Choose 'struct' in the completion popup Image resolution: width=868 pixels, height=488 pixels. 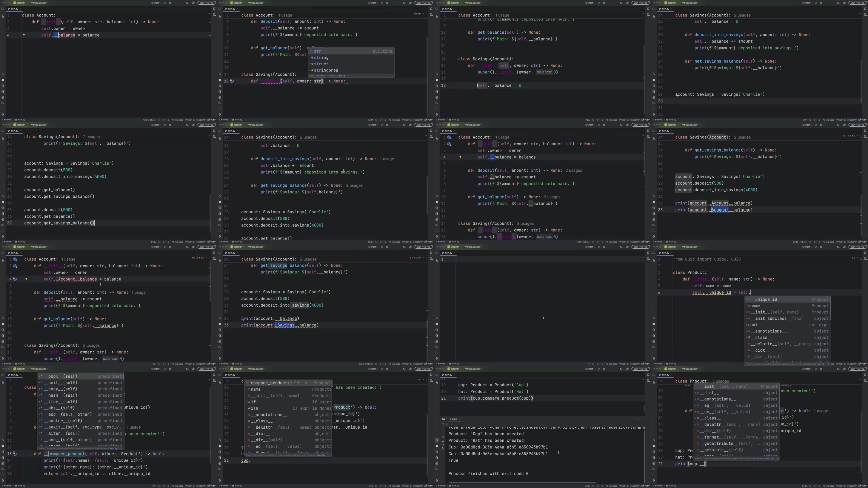[x=351, y=64]
